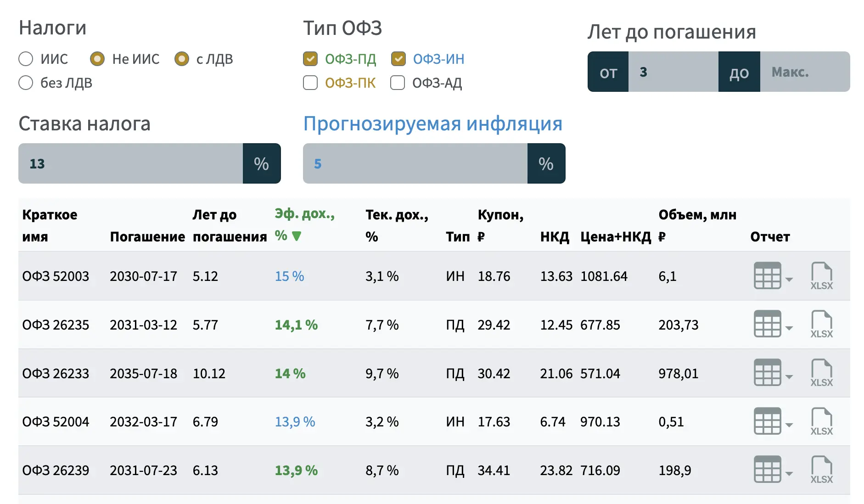
Task: Select the ИИС radio option
Action: pyautogui.click(x=26, y=59)
